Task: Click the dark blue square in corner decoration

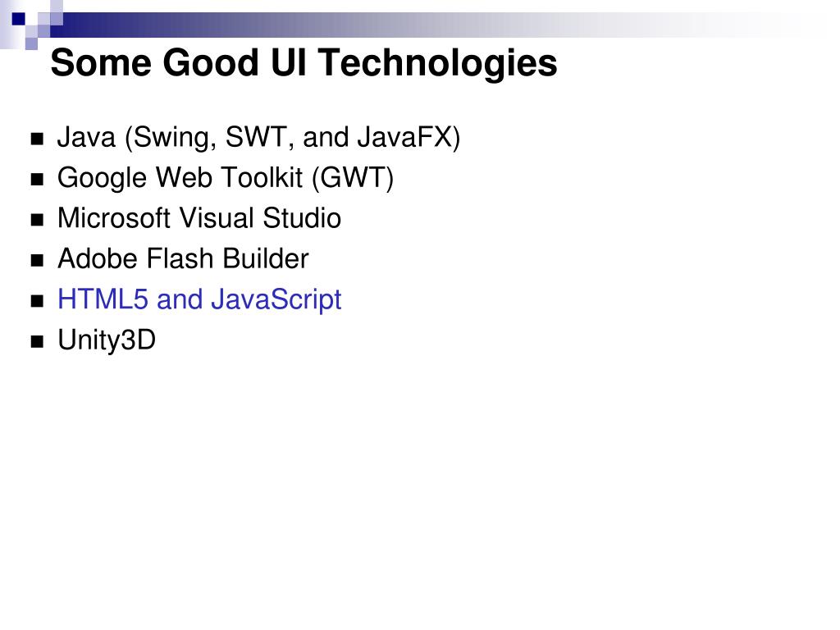Action: point(19,19)
